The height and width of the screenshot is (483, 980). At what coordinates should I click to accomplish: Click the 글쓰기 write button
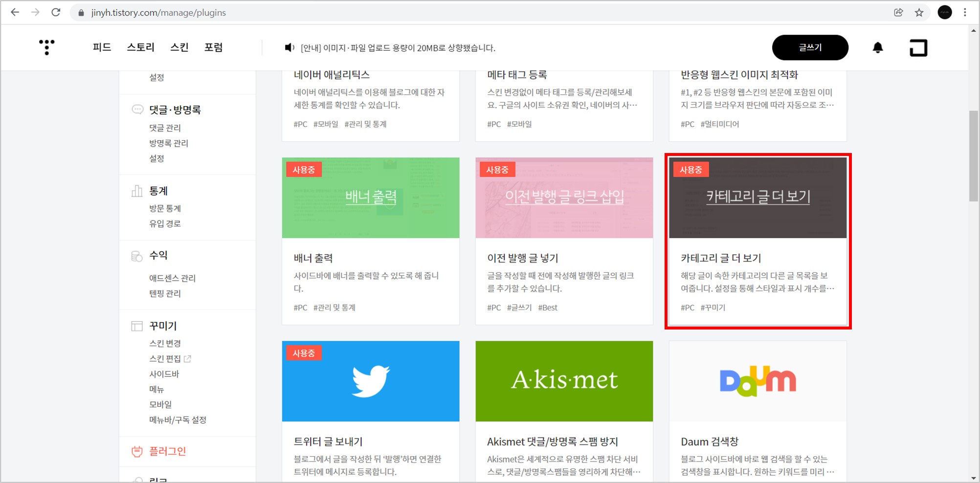point(810,47)
